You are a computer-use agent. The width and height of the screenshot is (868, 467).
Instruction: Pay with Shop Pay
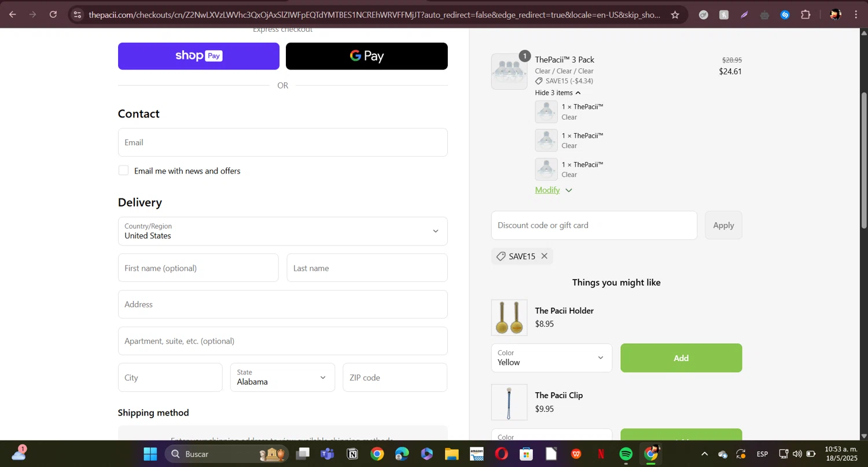198,56
